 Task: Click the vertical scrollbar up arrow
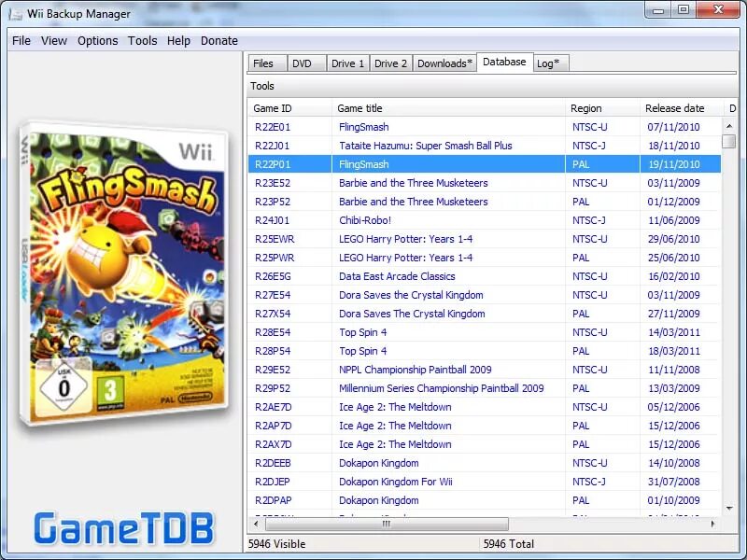point(729,126)
